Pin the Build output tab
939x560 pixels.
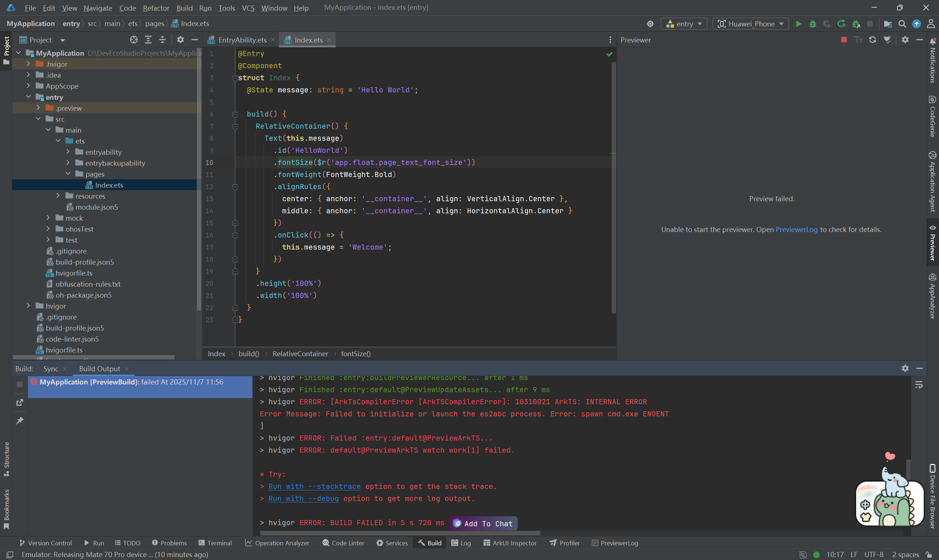(x=20, y=420)
